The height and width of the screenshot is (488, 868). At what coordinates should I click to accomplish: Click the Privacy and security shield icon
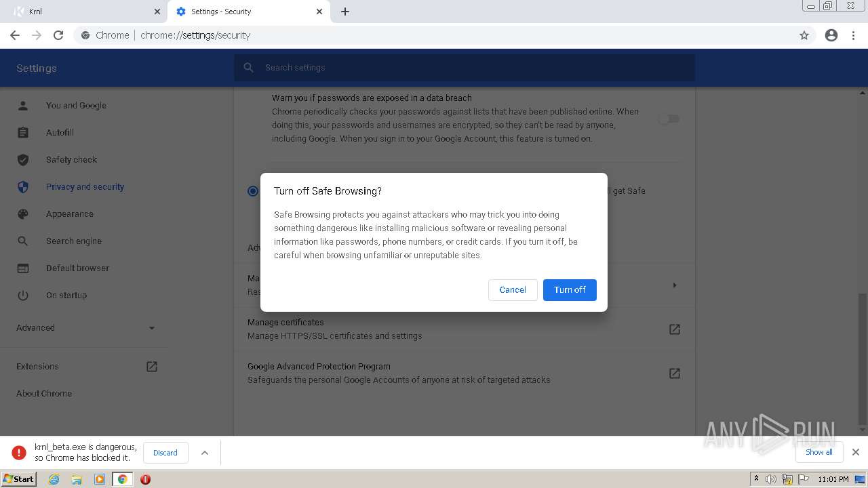coord(23,187)
